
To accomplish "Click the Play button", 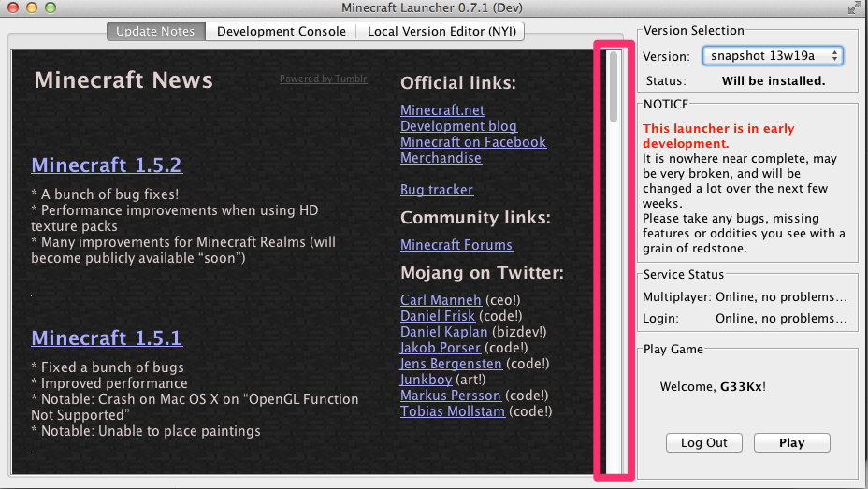I will click(791, 442).
